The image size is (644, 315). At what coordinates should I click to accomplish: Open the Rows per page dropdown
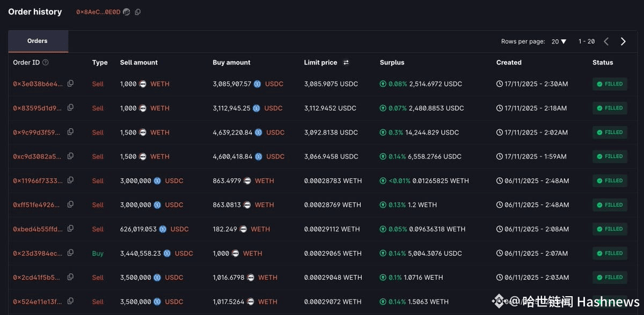[x=559, y=41]
